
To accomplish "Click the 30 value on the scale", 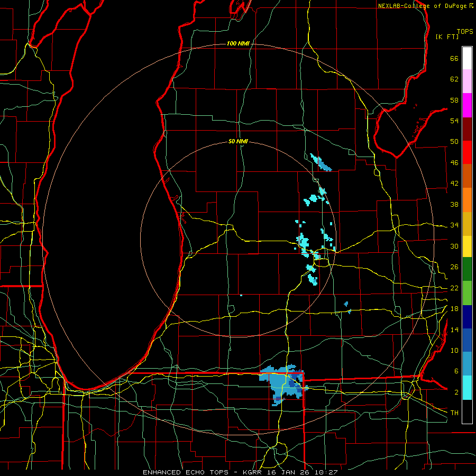I will click(454, 246).
